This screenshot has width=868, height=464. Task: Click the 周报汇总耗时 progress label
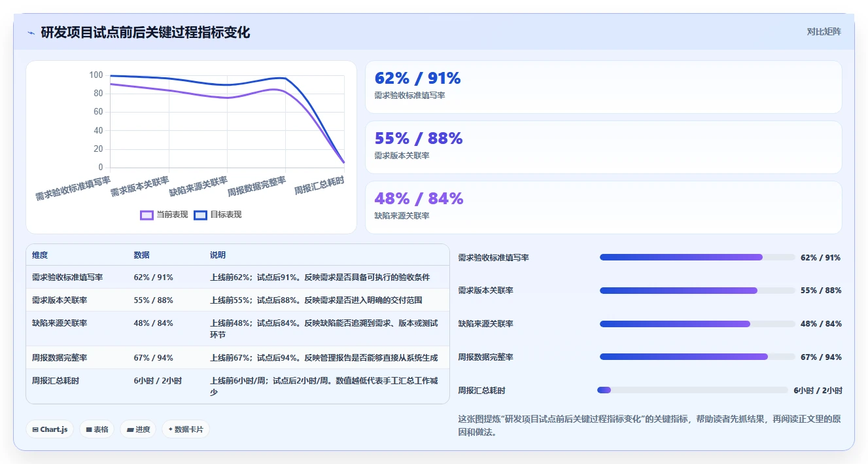[x=481, y=391]
